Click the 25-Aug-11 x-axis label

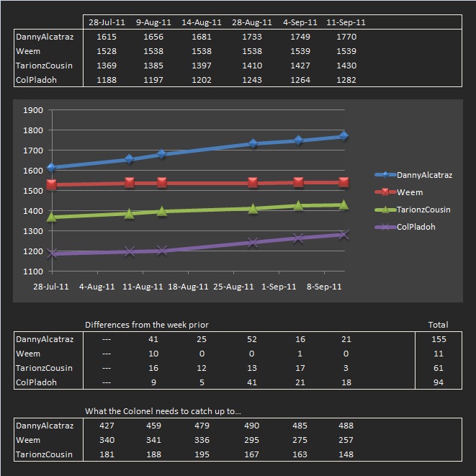233,287
